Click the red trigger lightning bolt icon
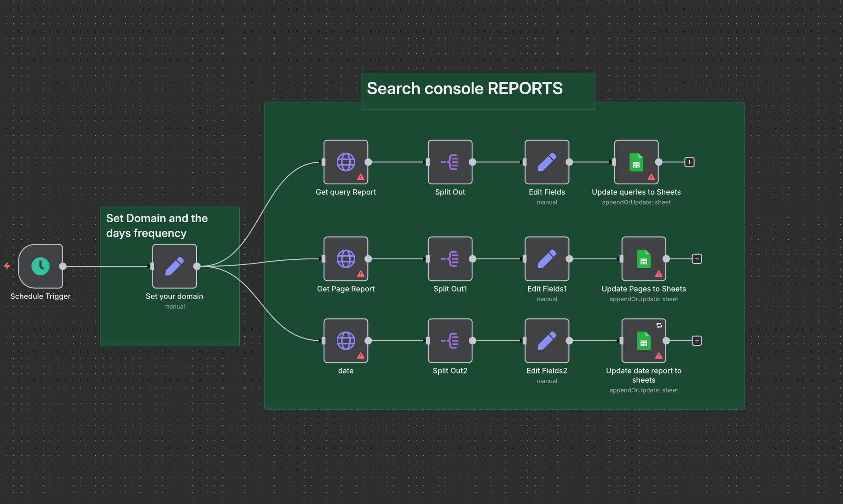The height and width of the screenshot is (504, 843). pyautogui.click(x=7, y=266)
